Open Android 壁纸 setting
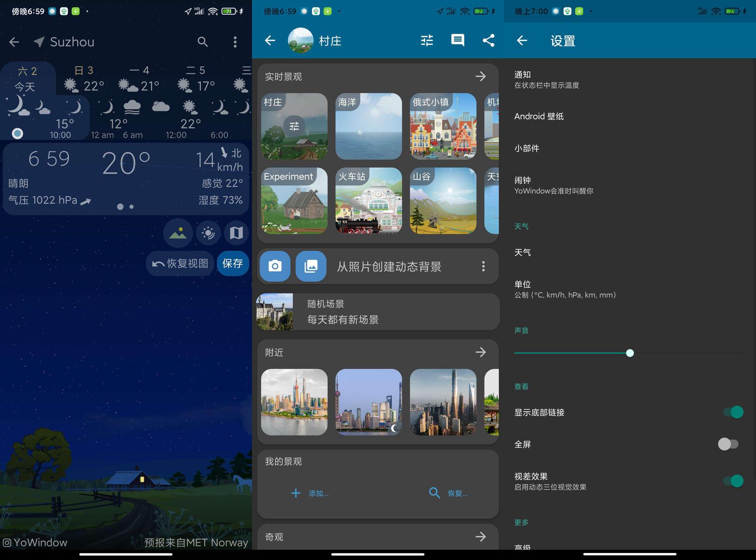The height and width of the screenshot is (560, 756). pyautogui.click(x=630, y=116)
